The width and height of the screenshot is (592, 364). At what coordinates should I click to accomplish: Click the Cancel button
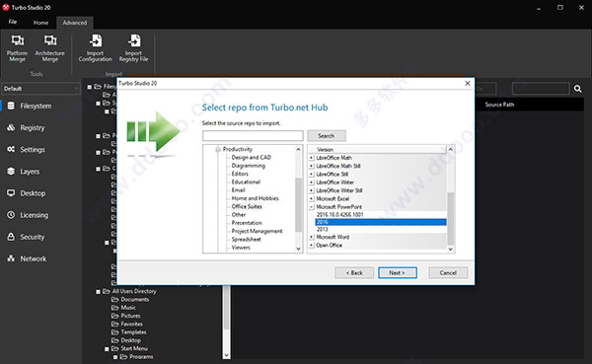click(x=448, y=273)
